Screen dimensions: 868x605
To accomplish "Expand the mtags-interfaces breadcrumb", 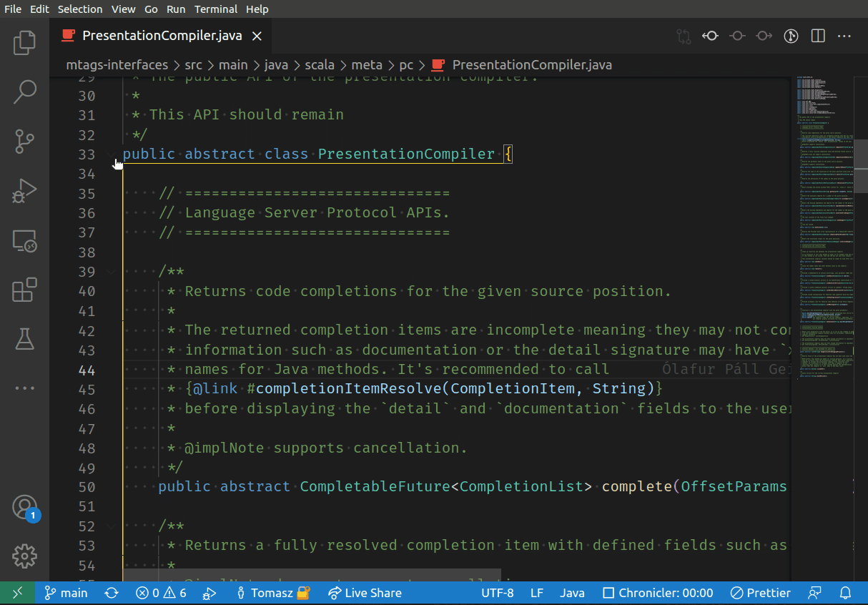I will [117, 65].
